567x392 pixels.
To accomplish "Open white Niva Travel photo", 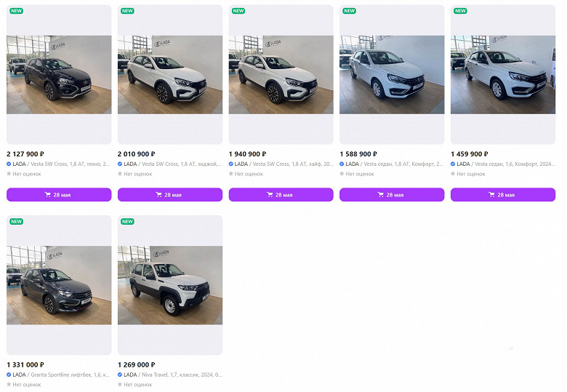I will (170, 285).
